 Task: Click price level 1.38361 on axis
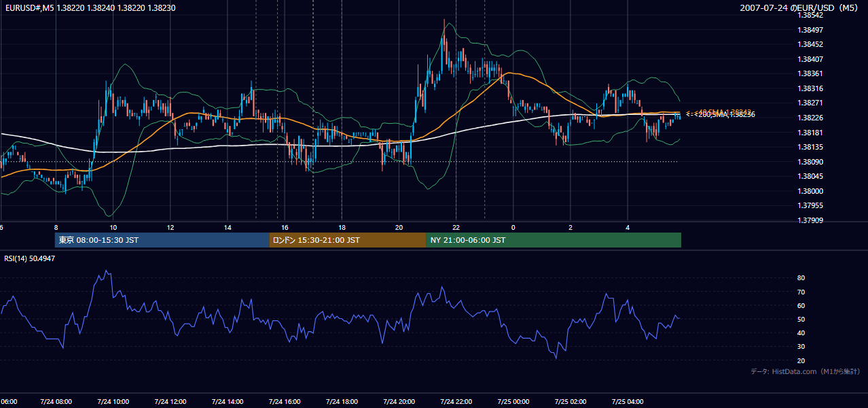[812, 74]
